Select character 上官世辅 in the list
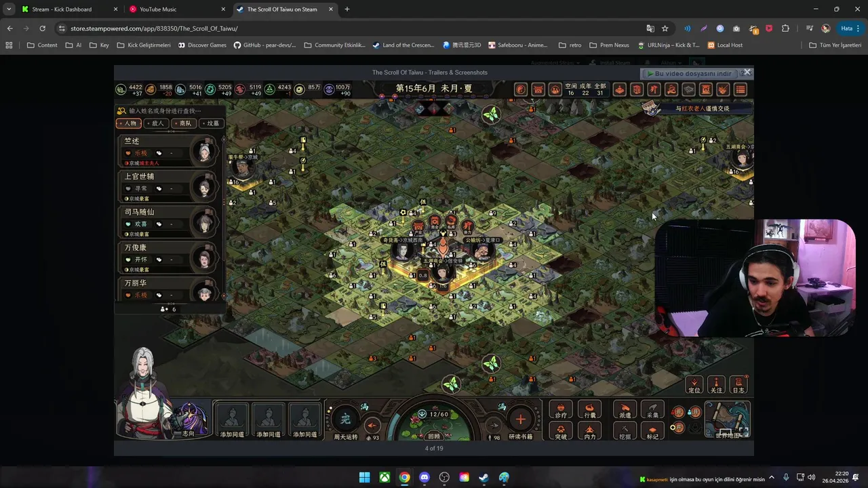This screenshot has width=868, height=488. [x=170, y=186]
